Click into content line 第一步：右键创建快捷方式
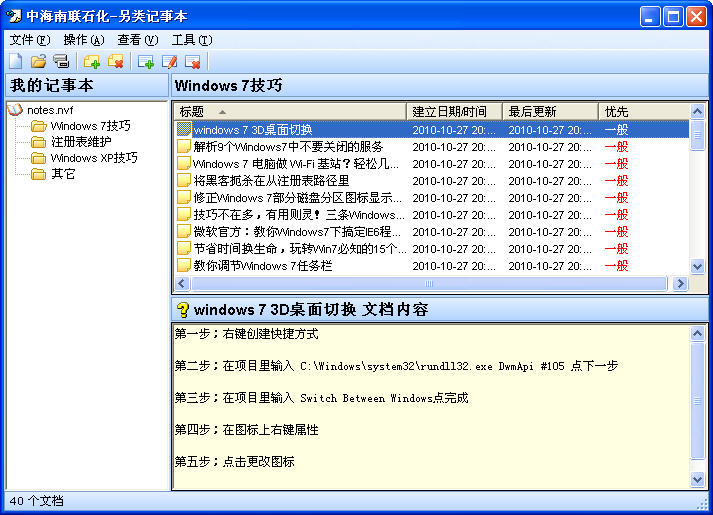This screenshot has width=713, height=515. click(246, 334)
